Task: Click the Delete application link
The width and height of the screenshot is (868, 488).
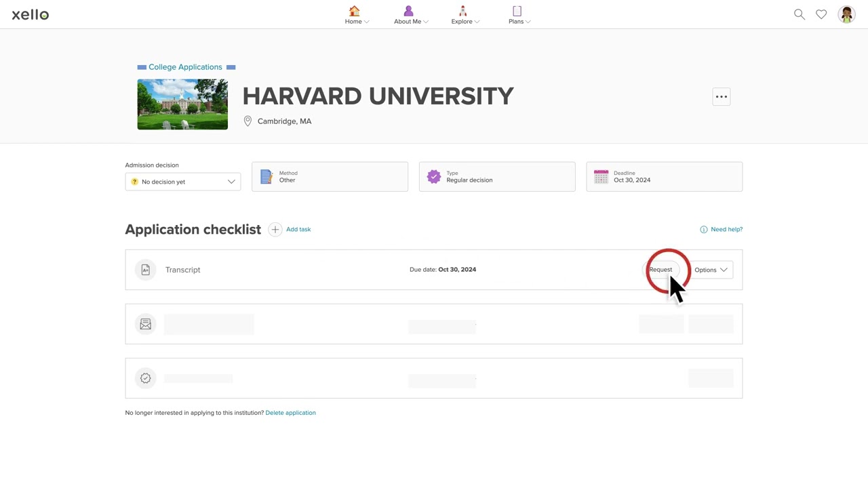Action: 291,413
